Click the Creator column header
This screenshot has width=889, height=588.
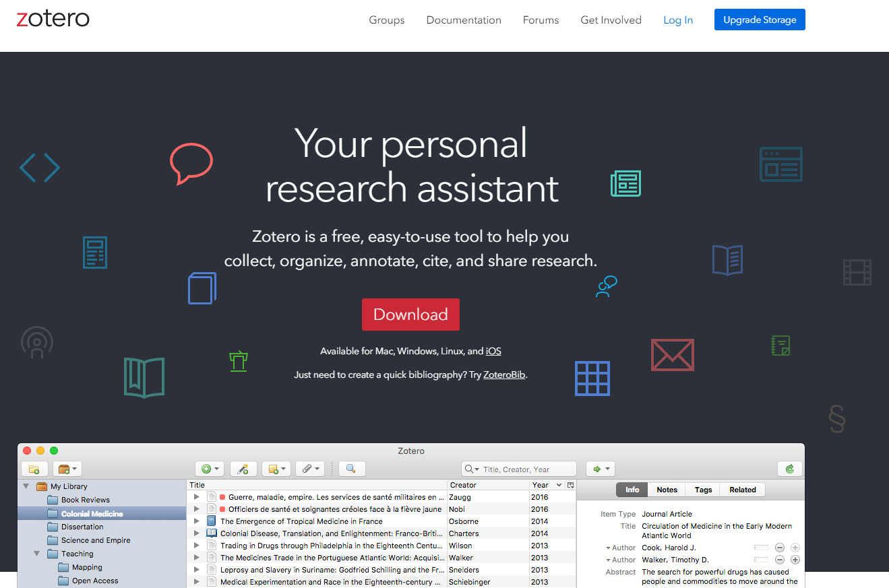click(488, 485)
